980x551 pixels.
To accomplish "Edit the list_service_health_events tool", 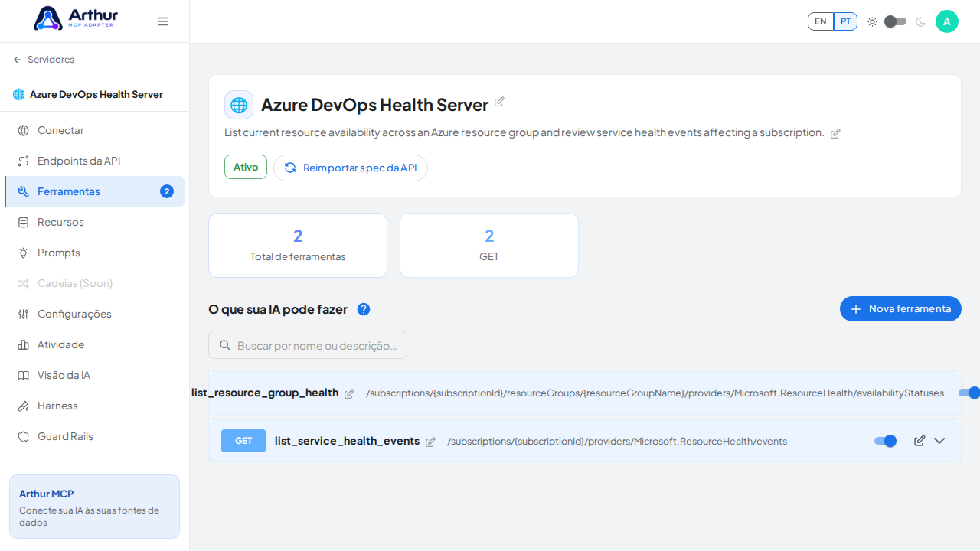I will [x=920, y=441].
